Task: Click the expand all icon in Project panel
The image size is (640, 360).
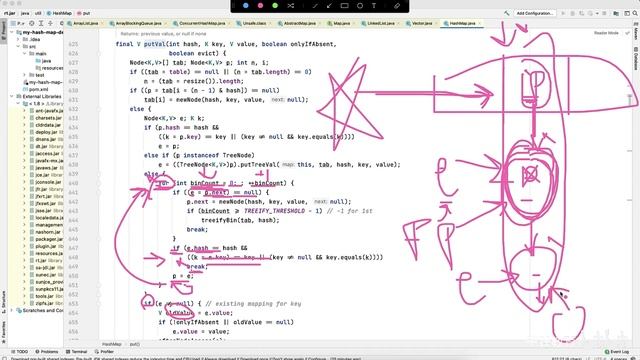Action: tap(41, 23)
